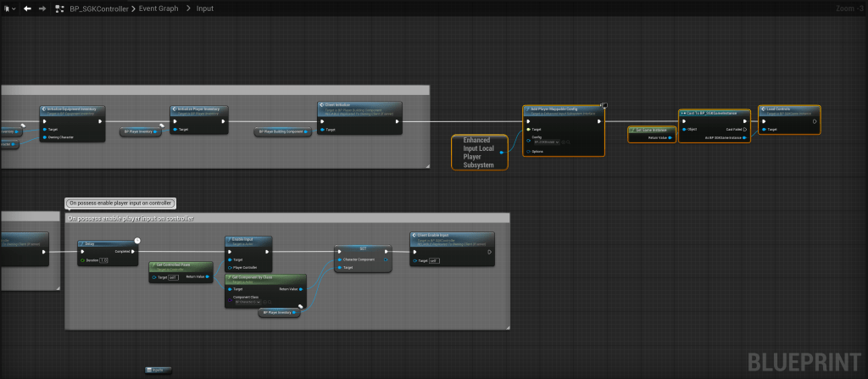Screen dimensions: 868x379
Task: Select the Add Player Mappable Config node
Action: (564, 110)
